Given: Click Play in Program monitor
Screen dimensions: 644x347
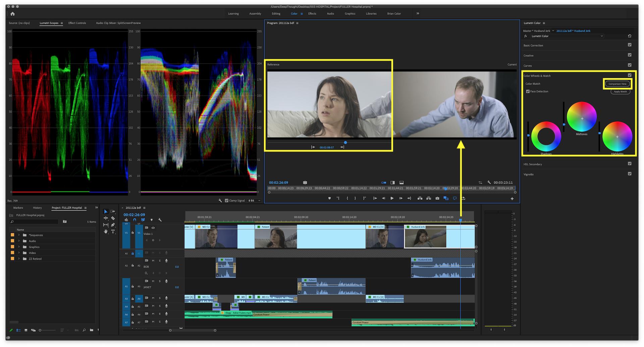Looking at the screenshot, I should tap(392, 198).
